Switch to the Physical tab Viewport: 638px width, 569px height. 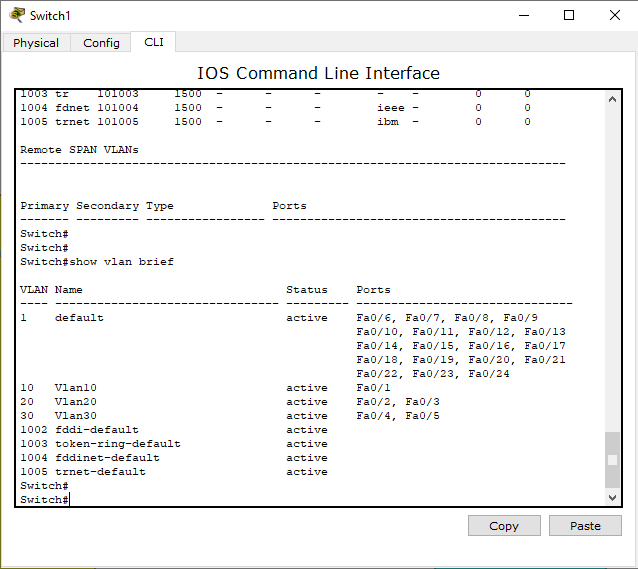(x=36, y=43)
